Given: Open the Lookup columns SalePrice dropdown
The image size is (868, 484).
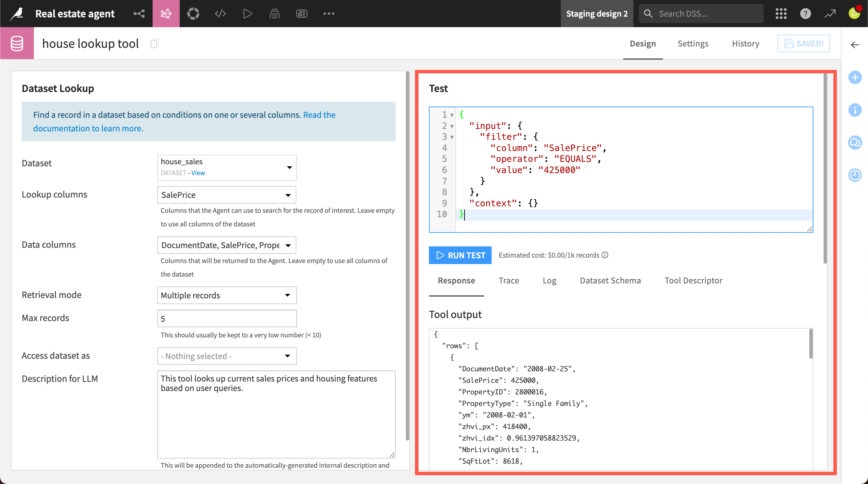Looking at the screenshot, I should 226,195.
